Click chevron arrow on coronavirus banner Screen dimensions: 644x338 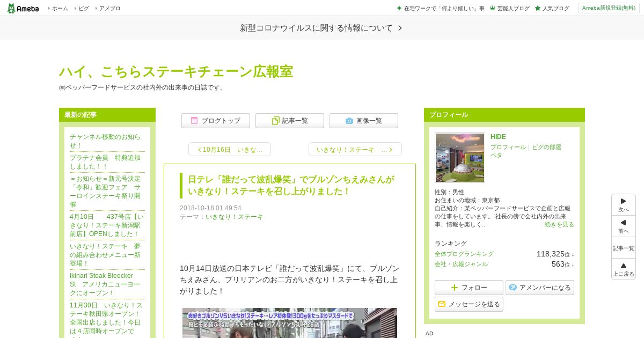(400, 28)
